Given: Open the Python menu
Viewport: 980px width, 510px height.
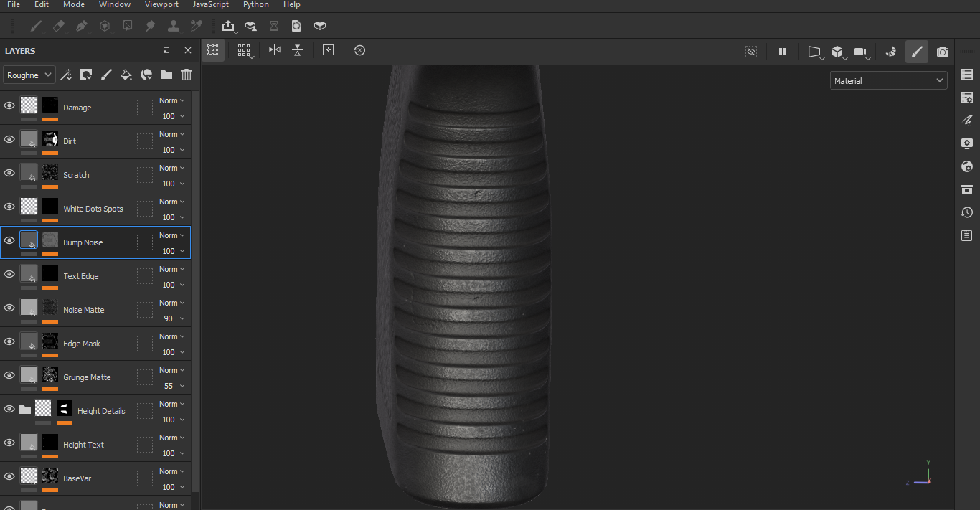Looking at the screenshot, I should (x=256, y=4).
